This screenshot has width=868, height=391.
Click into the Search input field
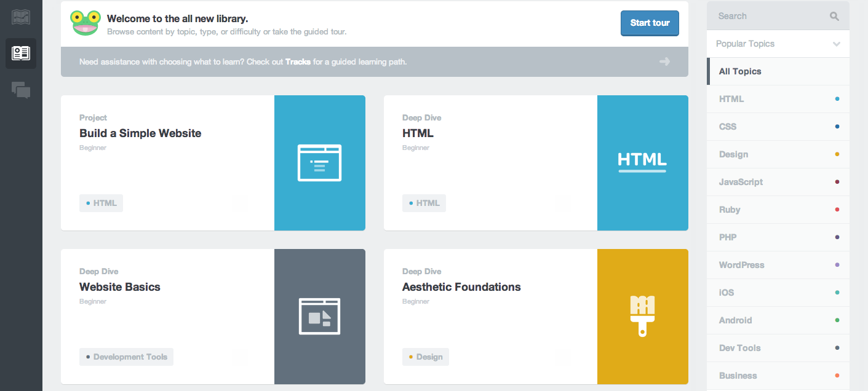pyautogui.click(x=769, y=17)
